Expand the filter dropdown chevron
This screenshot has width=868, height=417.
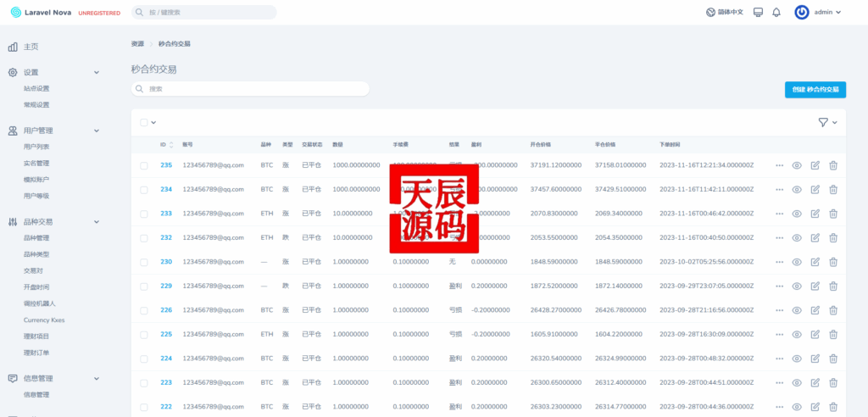[835, 122]
